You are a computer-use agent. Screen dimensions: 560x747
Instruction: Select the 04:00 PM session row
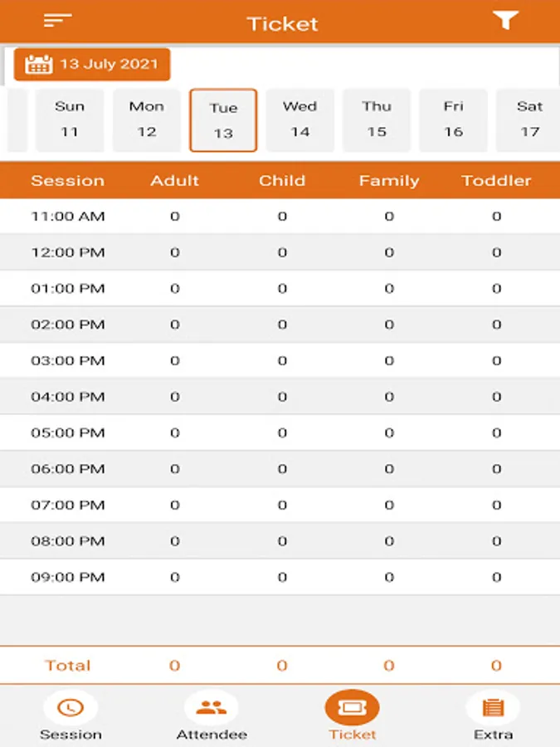pyautogui.click(x=280, y=397)
